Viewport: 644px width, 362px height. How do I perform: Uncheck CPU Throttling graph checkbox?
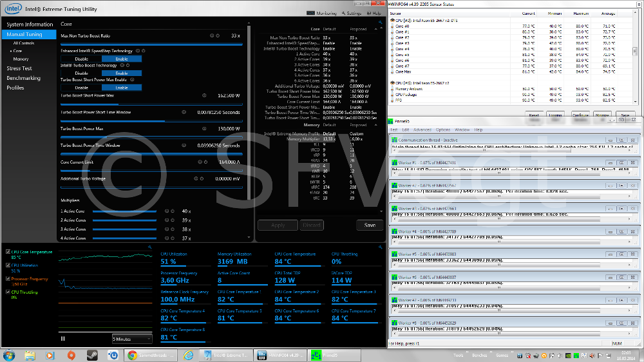pyautogui.click(x=8, y=292)
